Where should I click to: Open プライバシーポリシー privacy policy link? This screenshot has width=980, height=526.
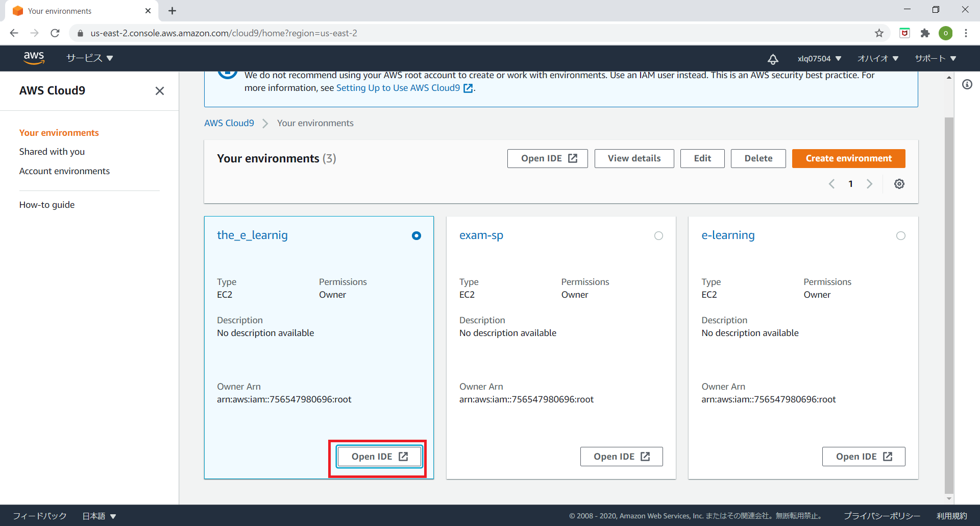point(882,516)
